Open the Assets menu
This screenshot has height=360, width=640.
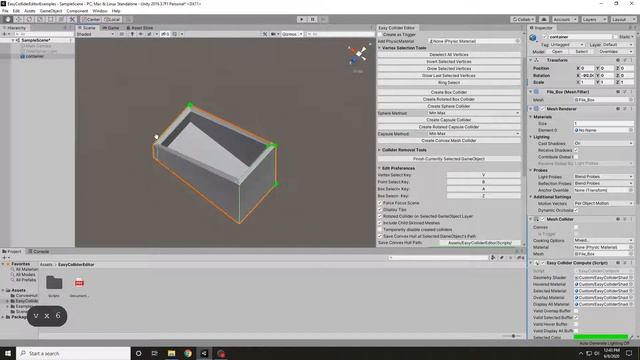30,11
